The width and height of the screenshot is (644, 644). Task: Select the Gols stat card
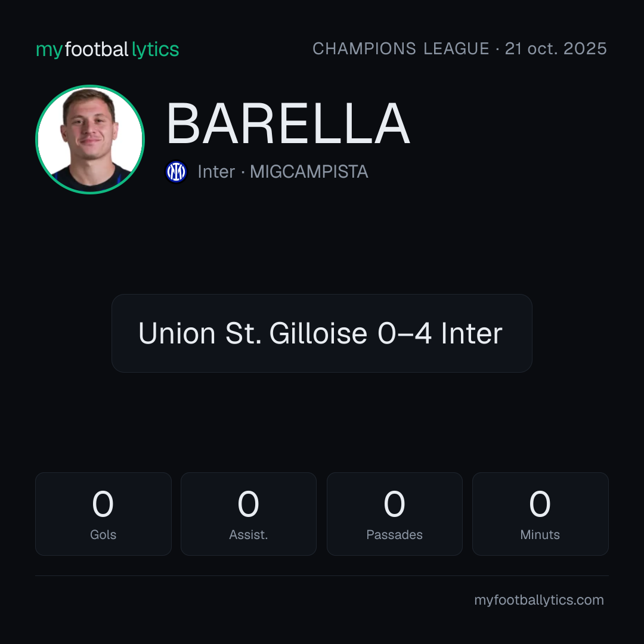coord(103,514)
